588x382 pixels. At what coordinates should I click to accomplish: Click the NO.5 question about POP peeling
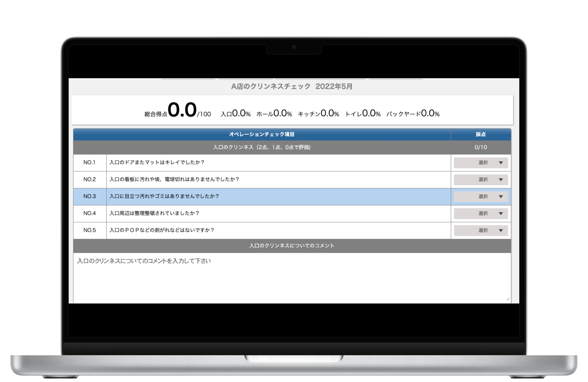[162, 230]
